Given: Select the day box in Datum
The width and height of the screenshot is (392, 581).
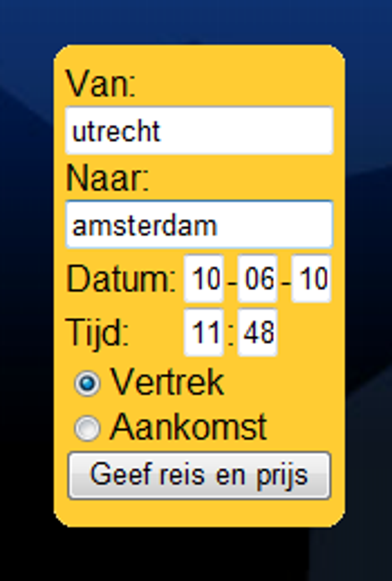Looking at the screenshot, I should 204,279.
